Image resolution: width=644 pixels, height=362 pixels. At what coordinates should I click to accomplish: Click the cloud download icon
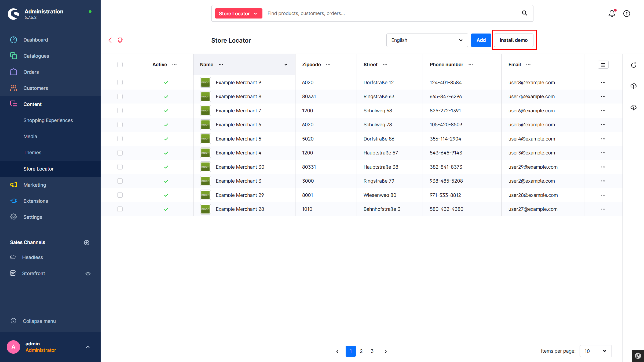(x=634, y=108)
